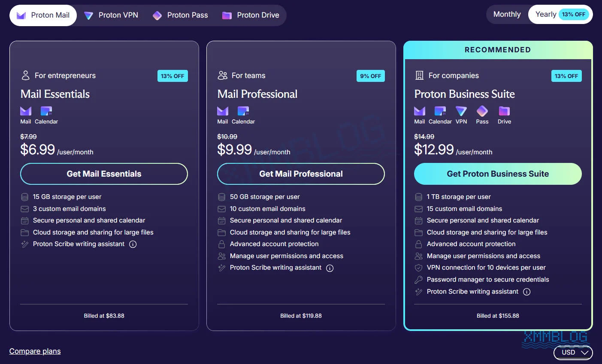The image size is (602, 364).
Task: Choose Monthly billing
Action: [x=507, y=14]
